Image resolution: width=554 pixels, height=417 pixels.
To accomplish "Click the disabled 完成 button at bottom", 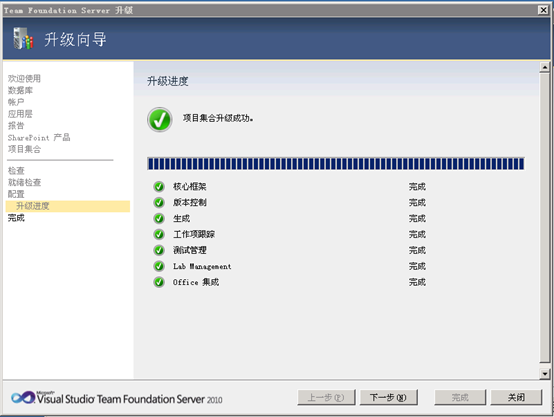I will [x=460, y=398].
